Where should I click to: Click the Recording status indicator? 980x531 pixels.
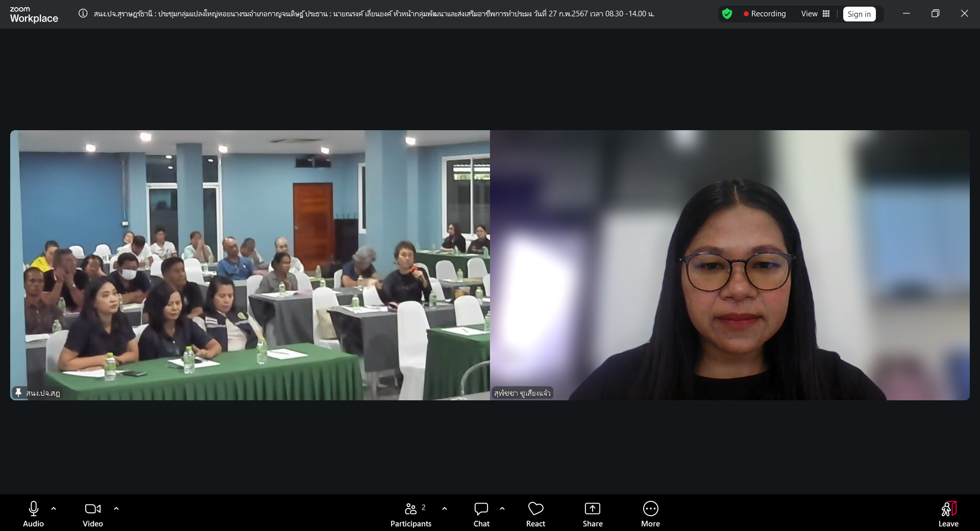click(x=764, y=14)
